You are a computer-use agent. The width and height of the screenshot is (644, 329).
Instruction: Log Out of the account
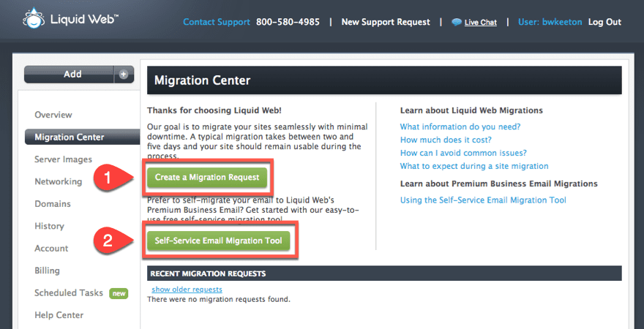605,22
